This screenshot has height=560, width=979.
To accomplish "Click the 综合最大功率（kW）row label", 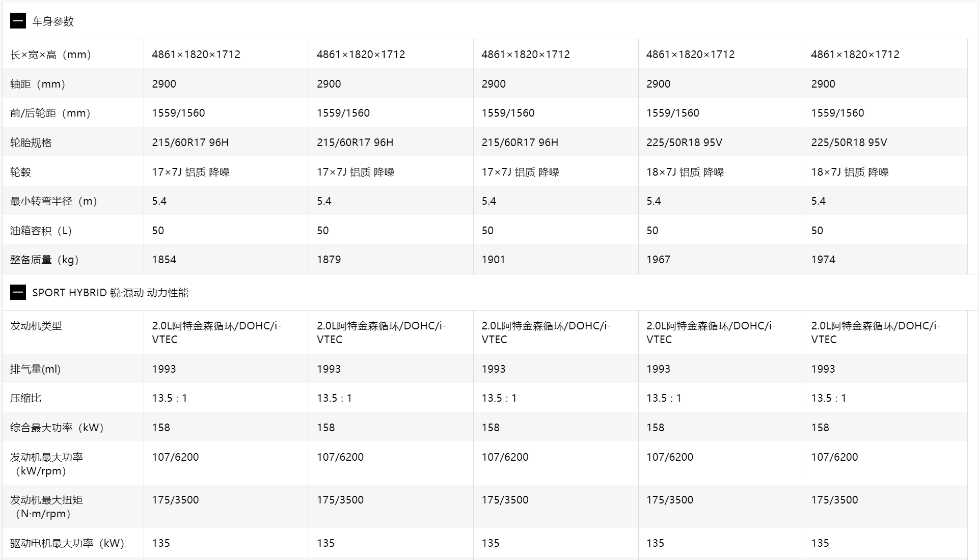I will click(57, 428).
